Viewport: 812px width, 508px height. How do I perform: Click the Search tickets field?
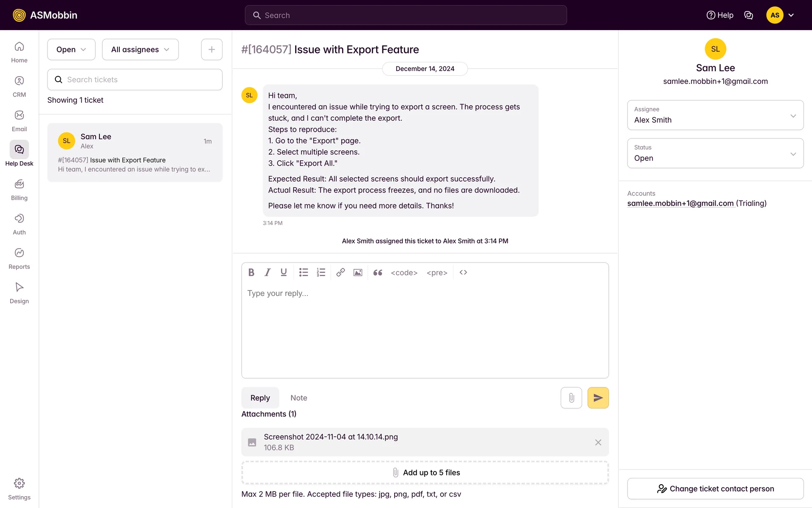click(135, 80)
